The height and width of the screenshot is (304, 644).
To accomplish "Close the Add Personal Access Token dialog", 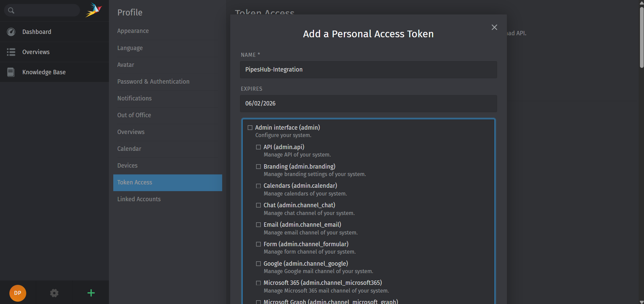I will tap(494, 27).
